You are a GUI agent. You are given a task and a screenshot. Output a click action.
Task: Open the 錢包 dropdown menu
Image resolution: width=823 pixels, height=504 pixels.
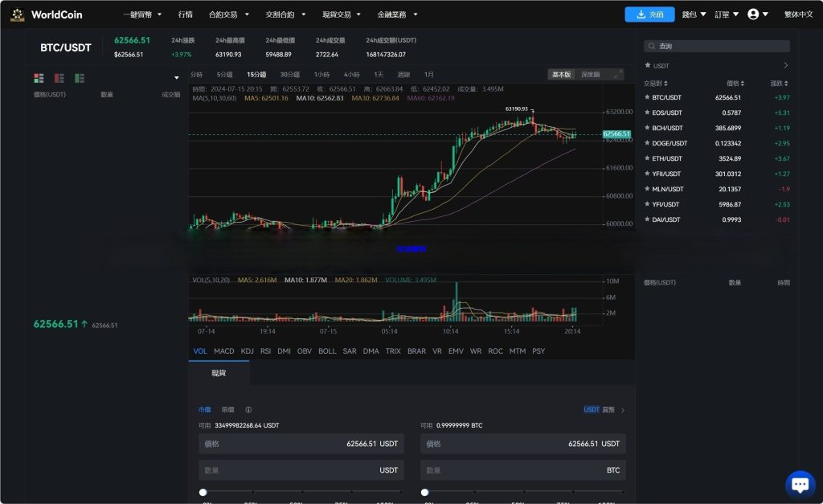[693, 14]
